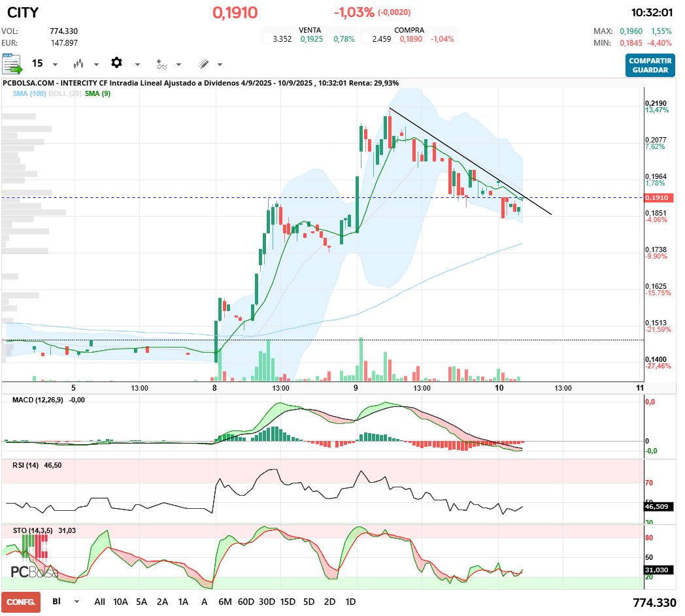
Task: Click the VENTA volume 3.352
Action: click(282, 39)
